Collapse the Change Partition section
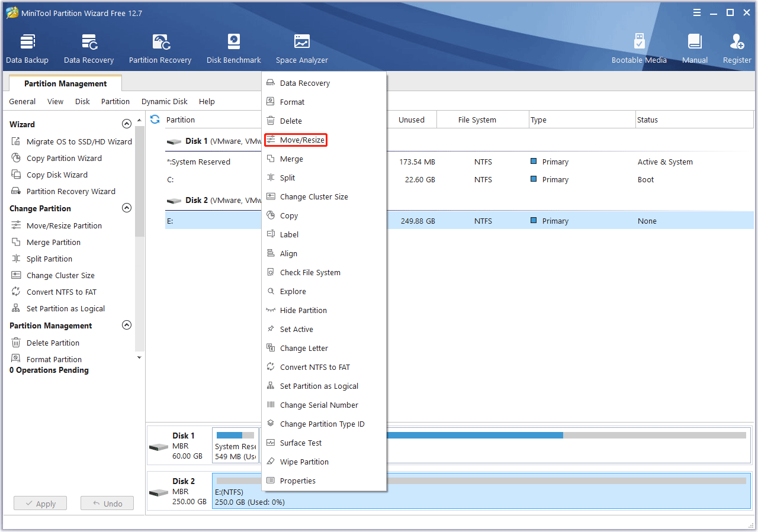Screen dimensions: 758x532 (x=127, y=208)
